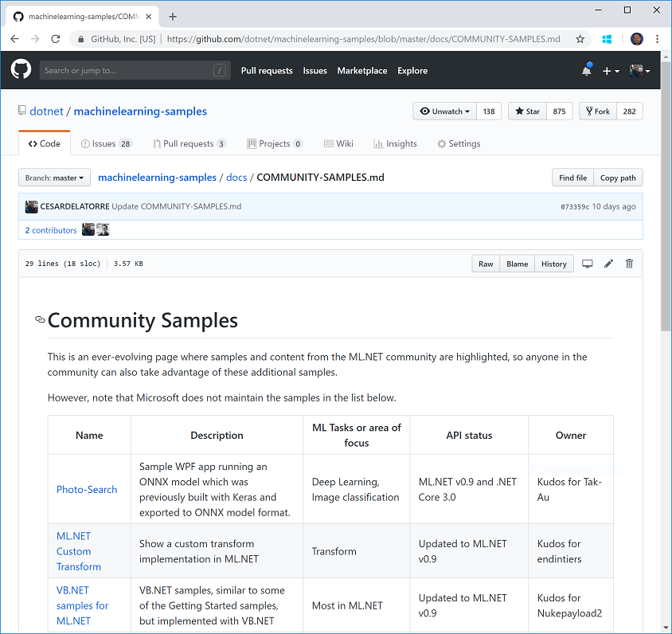Switch to the Issues tab
672x634 pixels.
[x=106, y=143]
